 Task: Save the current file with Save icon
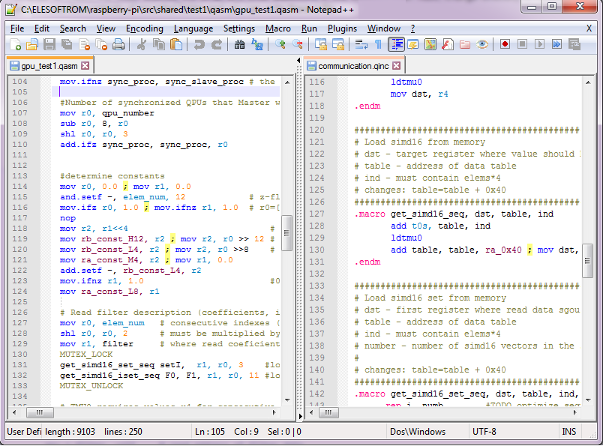tap(49, 45)
